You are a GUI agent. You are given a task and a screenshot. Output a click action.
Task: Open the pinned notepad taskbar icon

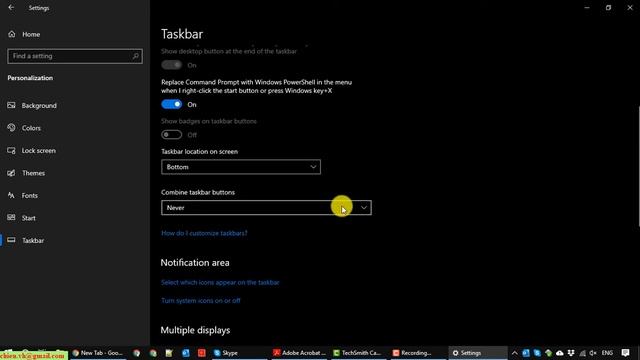(x=169, y=353)
